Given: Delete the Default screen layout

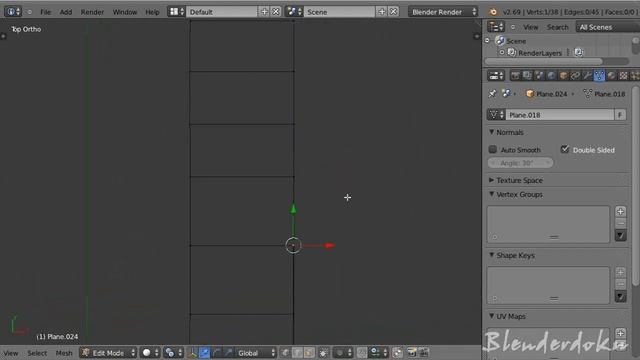Looking at the screenshot, I should point(276,12).
